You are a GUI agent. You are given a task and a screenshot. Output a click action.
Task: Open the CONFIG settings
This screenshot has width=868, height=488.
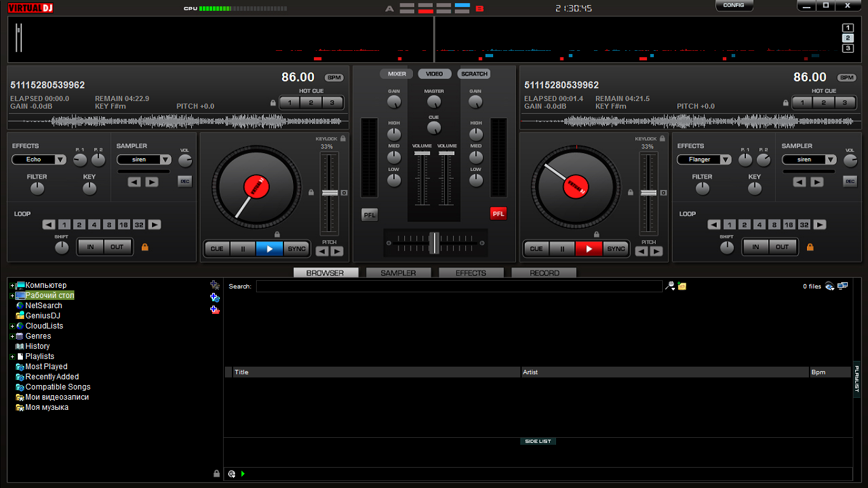733,6
